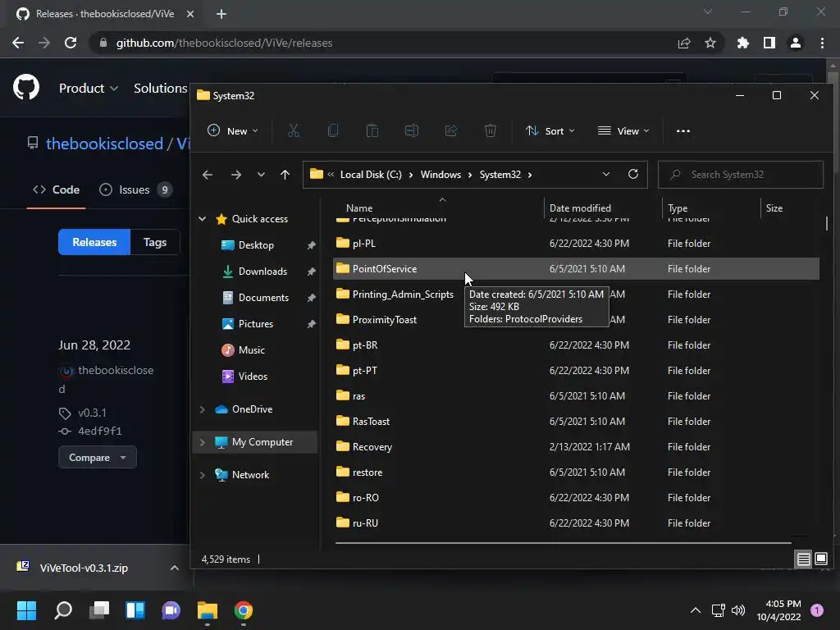Bookmark this page with star icon
The width and height of the screenshot is (840, 630).
point(710,43)
